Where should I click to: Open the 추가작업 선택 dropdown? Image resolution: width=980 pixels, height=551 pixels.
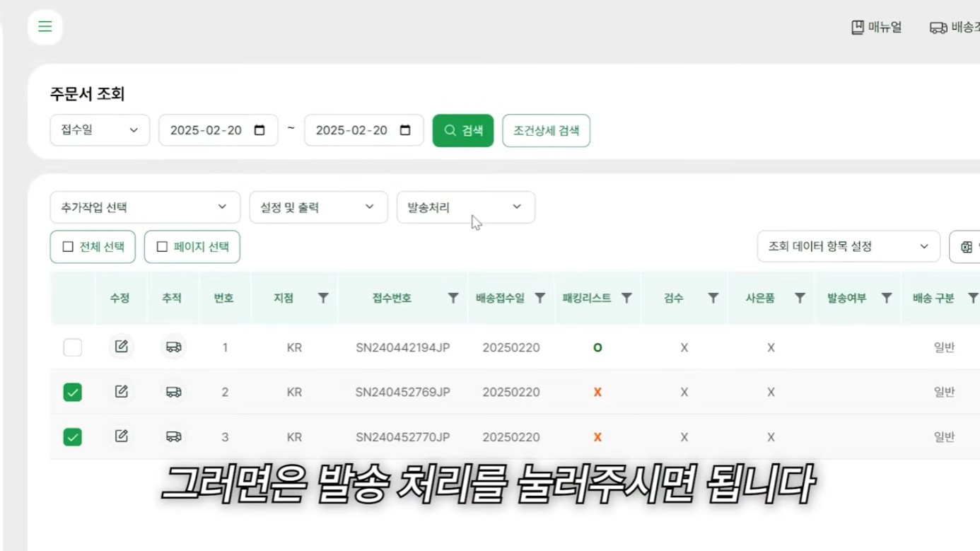tap(144, 207)
